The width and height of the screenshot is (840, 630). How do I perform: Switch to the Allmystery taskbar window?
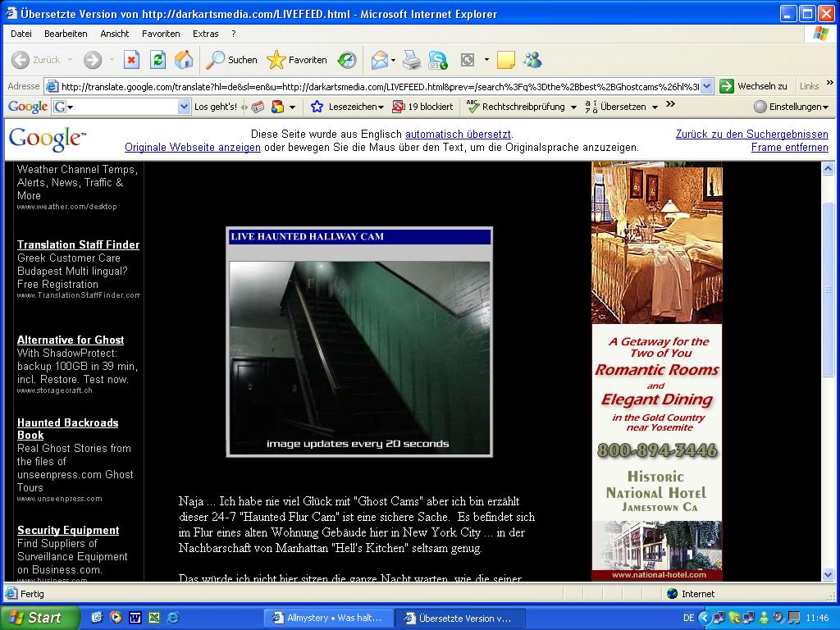(x=327, y=618)
